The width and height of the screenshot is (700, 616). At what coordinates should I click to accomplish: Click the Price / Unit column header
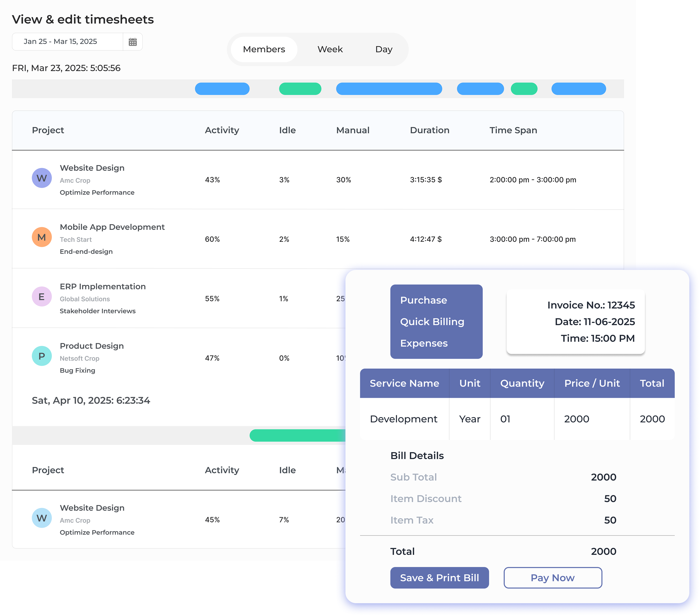pos(592,383)
